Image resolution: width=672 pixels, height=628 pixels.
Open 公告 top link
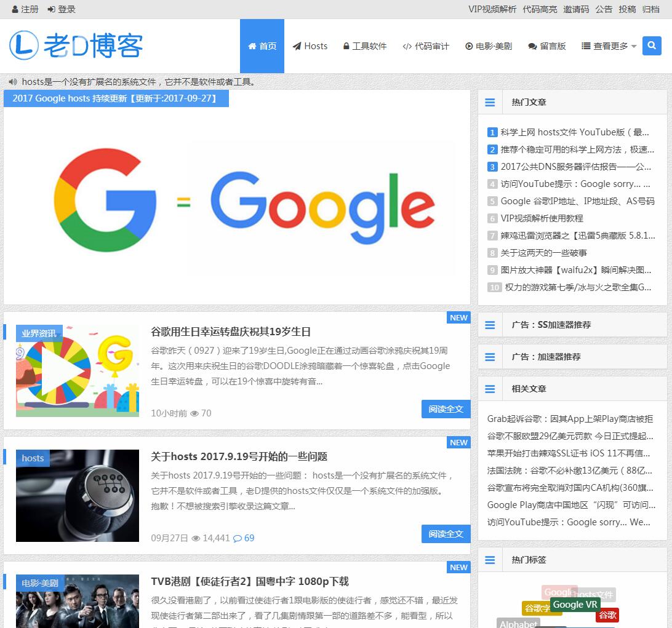(604, 9)
